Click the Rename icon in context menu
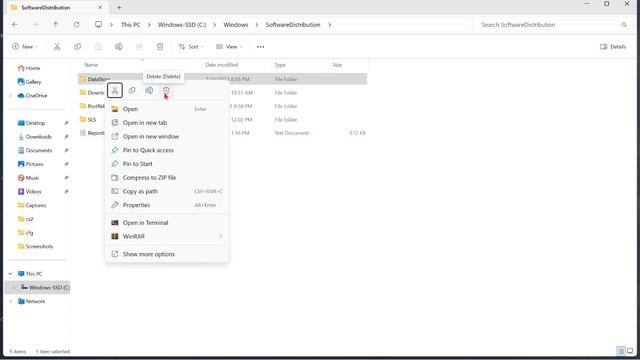 pyautogui.click(x=149, y=90)
